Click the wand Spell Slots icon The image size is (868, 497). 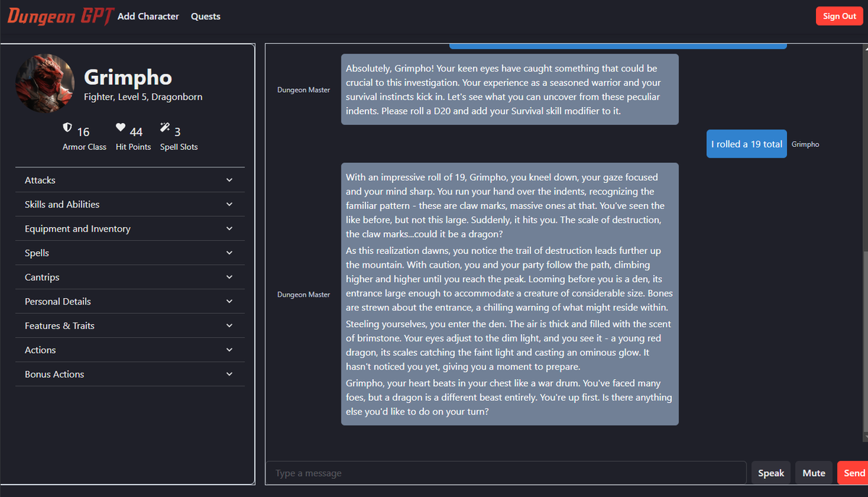(x=165, y=127)
